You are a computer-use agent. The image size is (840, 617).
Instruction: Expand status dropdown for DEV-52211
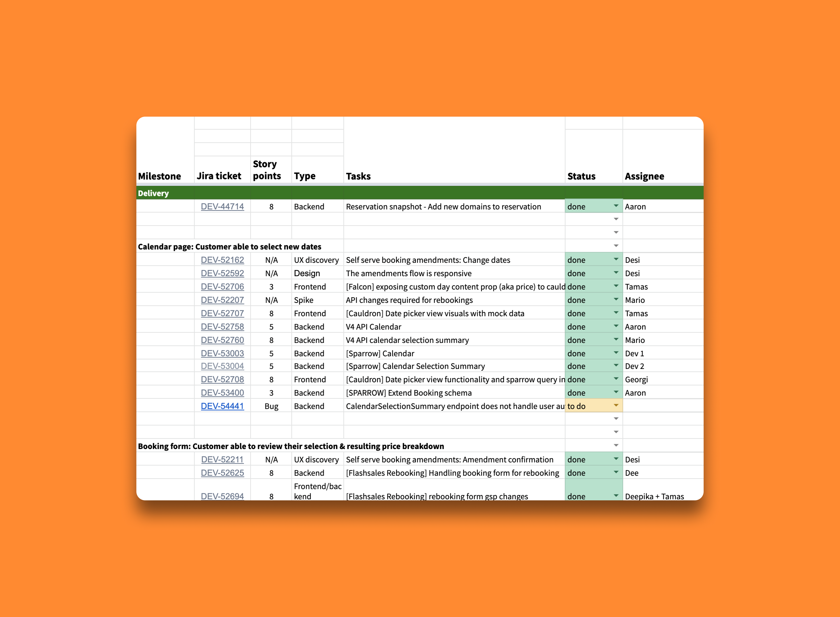point(616,459)
